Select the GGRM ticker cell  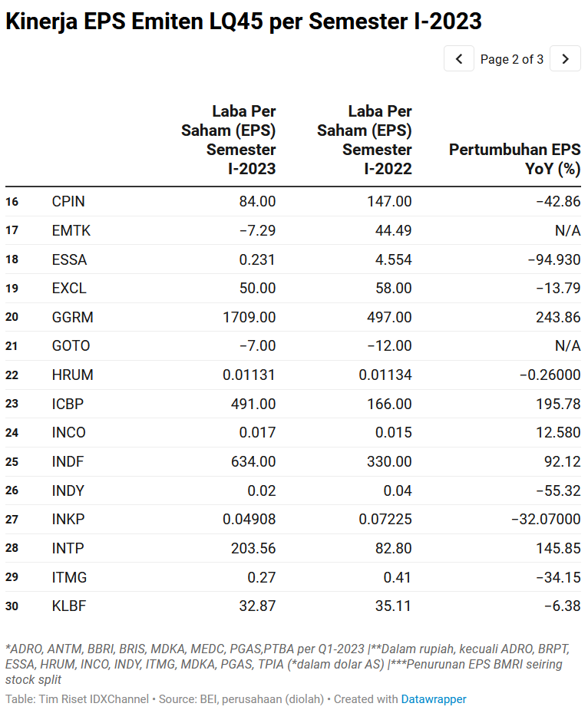tap(72, 317)
